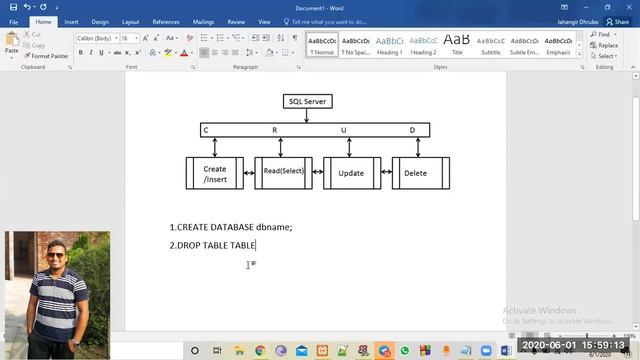This screenshot has width=640, height=360.
Task: Open the Mailings tab
Action: [203, 22]
